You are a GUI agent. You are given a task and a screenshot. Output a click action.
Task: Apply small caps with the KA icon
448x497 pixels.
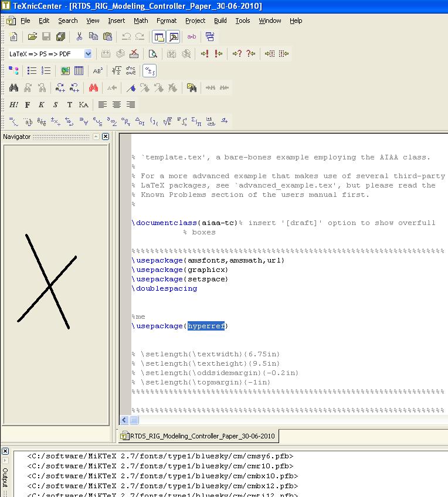tap(84, 104)
